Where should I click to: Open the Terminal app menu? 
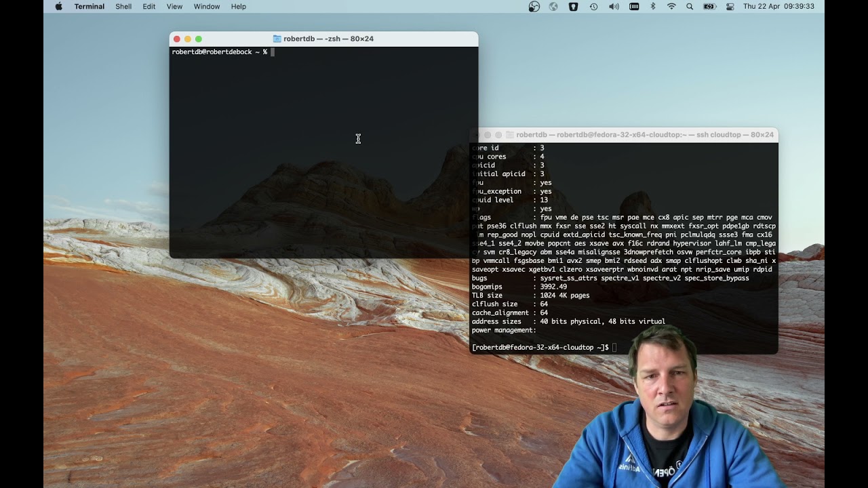tap(90, 6)
